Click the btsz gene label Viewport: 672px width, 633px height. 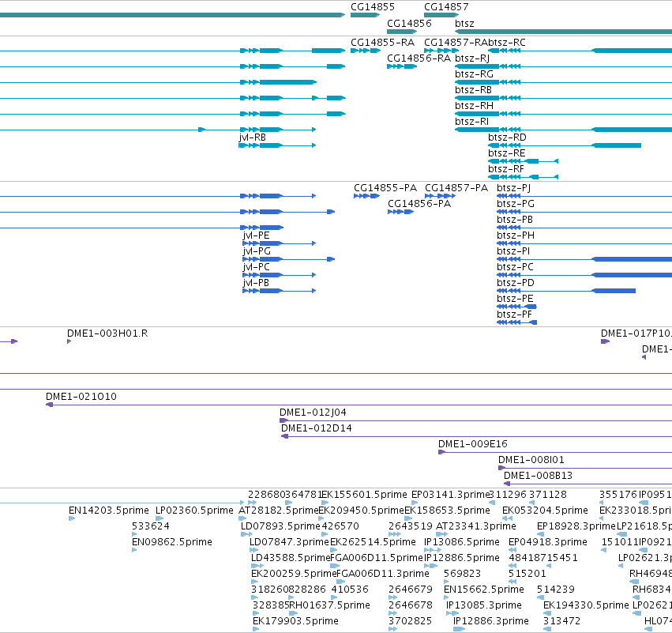(x=464, y=24)
